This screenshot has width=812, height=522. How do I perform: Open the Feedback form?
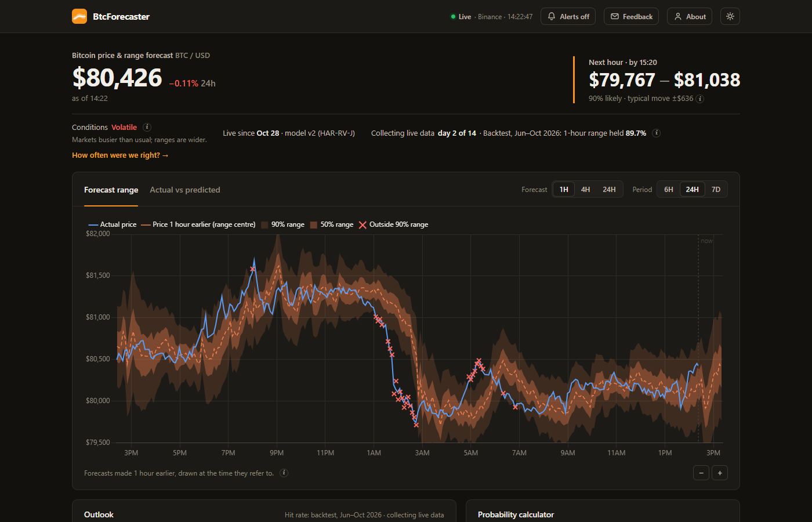[632, 16]
